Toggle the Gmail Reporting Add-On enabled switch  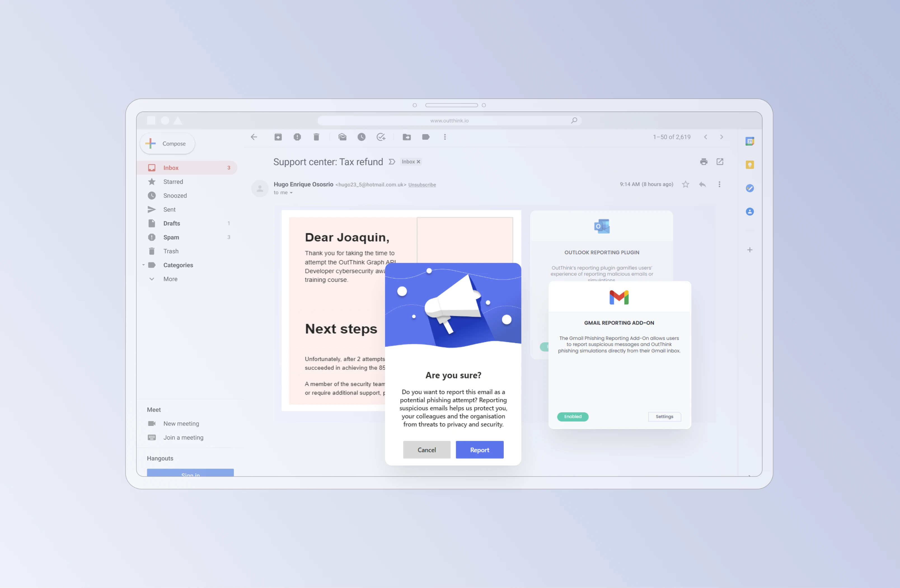[x=573, y=416]
